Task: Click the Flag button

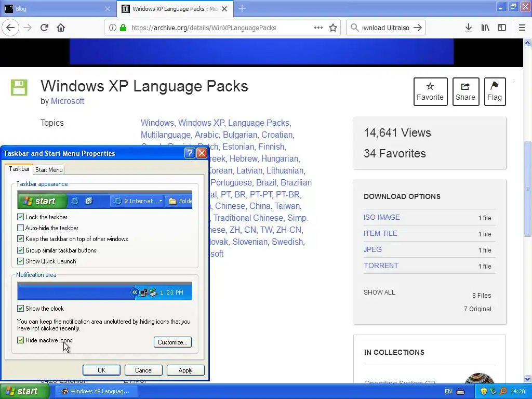Action: pos(495,91)
